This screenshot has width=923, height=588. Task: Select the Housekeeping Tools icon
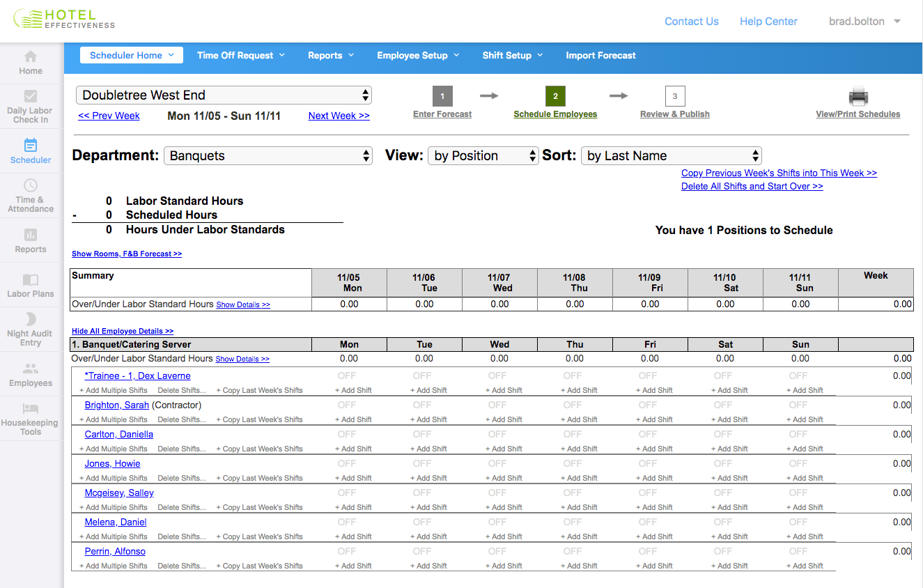click(x=30, y=415)
